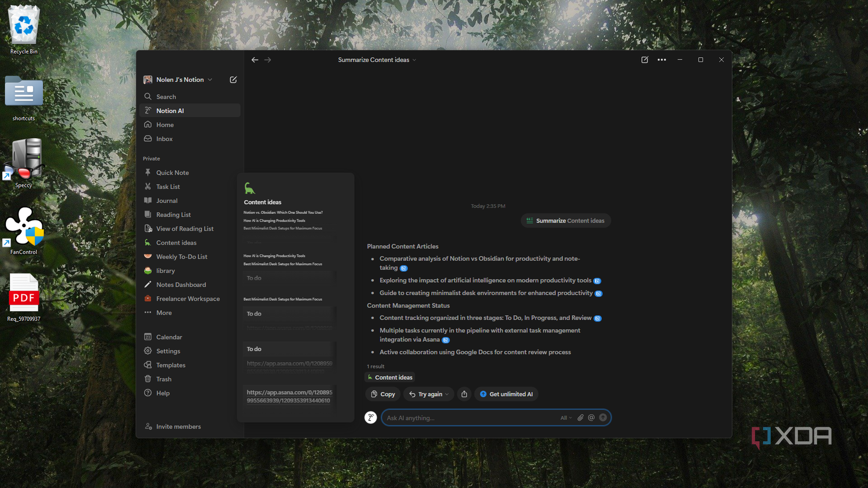
Task: Open the shortcuts folder on desktop
Action: click(24, 98)
